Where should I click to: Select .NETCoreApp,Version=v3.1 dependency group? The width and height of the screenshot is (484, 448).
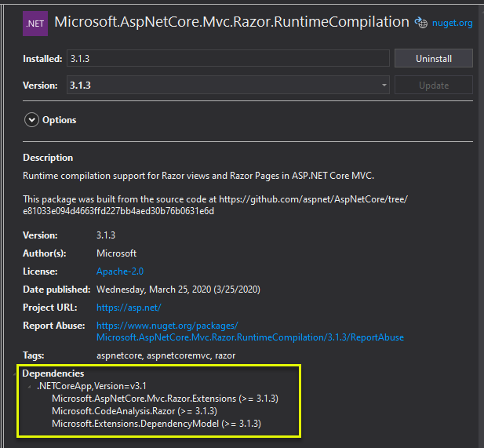tap(92, 386)
